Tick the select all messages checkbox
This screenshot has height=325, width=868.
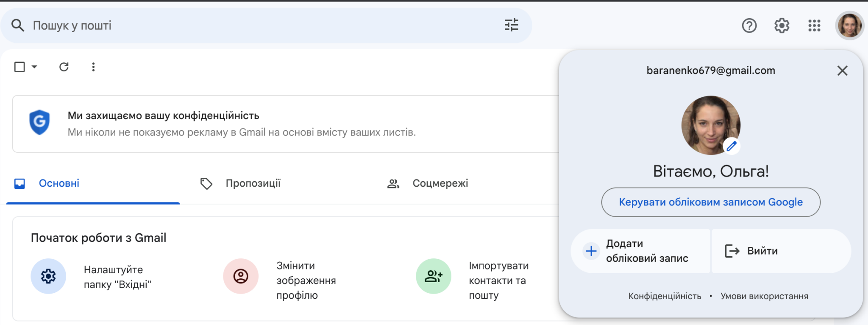coord(19,67)
